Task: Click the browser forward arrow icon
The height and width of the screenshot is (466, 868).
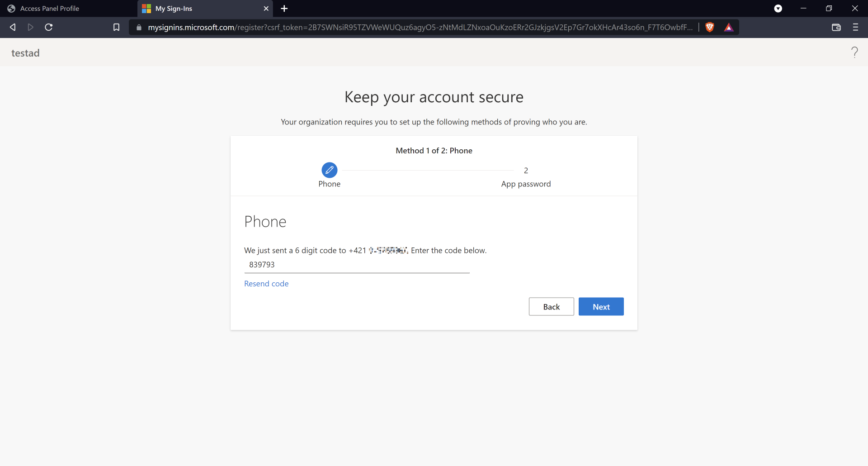Action: pyautogui.click(x=30, y=27)
